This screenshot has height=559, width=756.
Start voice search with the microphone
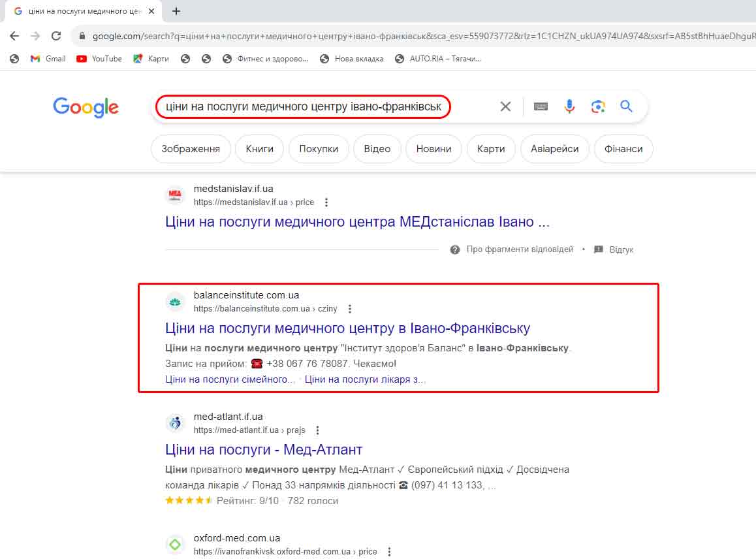point(569,106)
